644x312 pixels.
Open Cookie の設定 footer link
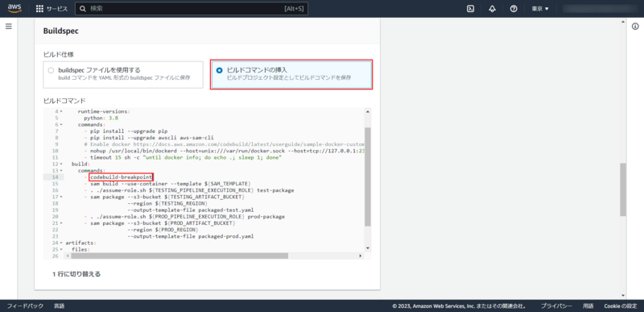click(620, 306)
